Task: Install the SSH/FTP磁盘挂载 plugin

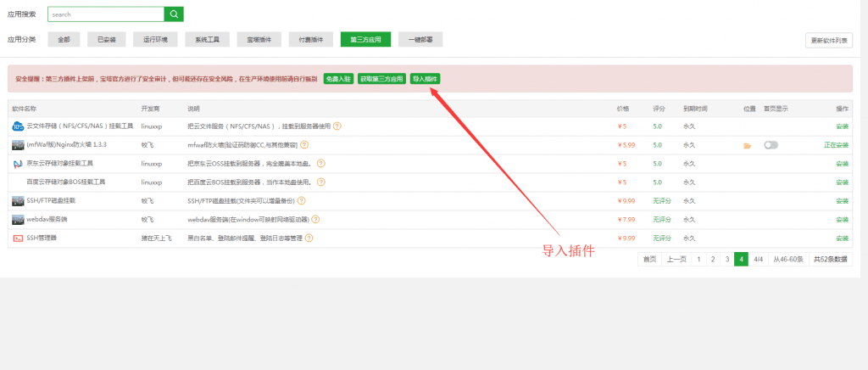Action: 841,201
